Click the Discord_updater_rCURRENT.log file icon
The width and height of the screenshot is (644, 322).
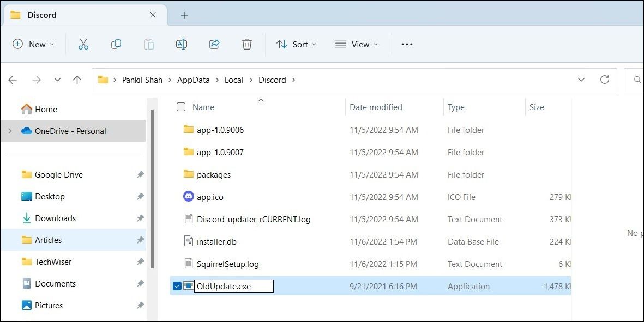pyautogui.click(x=189, y=219)
